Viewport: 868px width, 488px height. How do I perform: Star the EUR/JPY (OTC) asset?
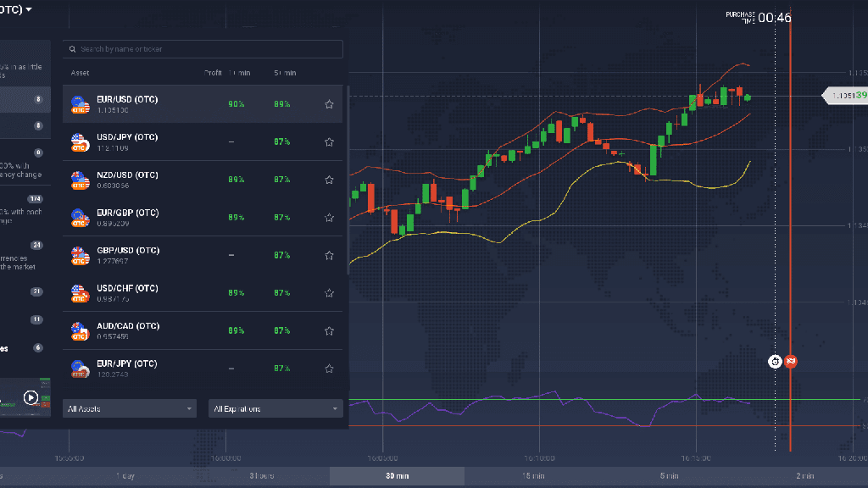point(329,369)
